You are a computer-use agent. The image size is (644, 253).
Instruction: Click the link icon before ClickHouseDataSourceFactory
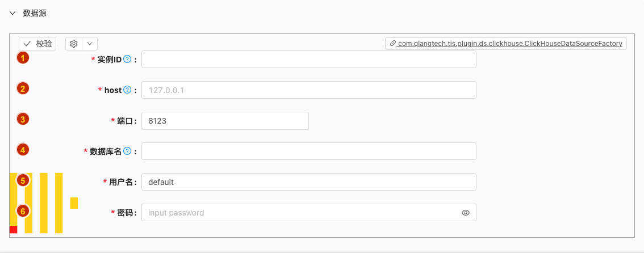tap(392, 44)
